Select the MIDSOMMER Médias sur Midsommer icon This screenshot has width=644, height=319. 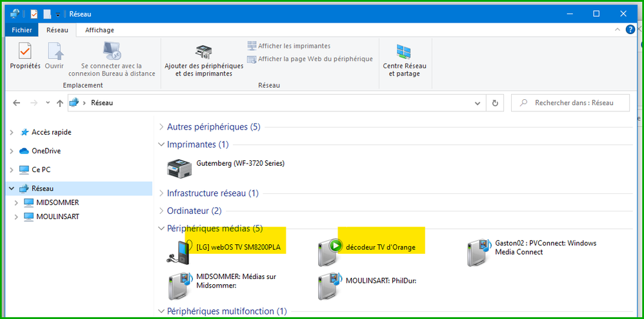(x=180, y=285)
